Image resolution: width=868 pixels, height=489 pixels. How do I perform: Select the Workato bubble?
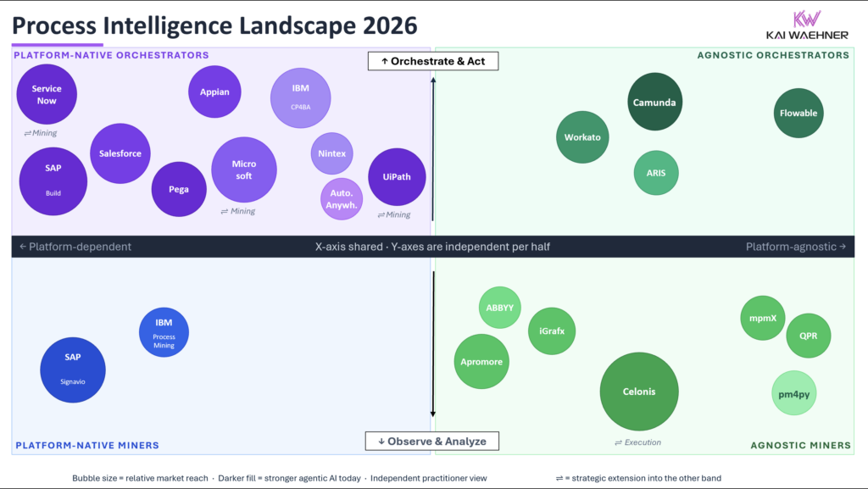pyautogui.click(x=582, y=137)
